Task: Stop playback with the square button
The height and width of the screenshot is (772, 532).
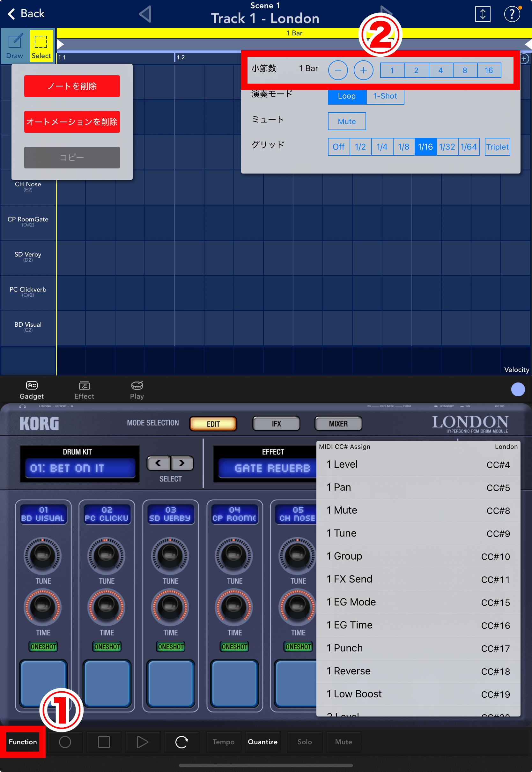Action: coord(104,742)
